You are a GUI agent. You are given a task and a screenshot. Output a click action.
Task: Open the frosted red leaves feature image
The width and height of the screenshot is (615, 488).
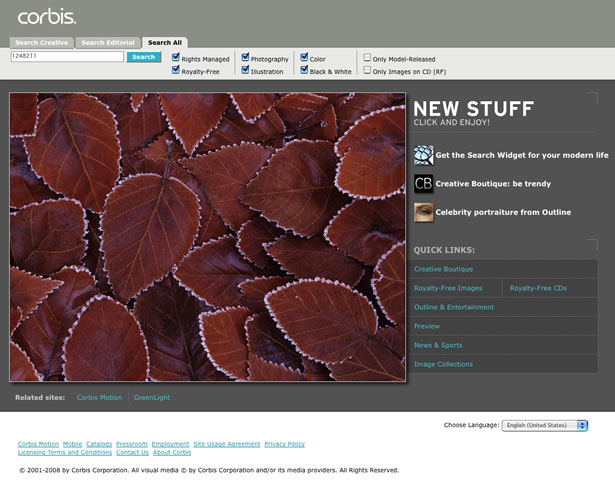pos(207,237)
